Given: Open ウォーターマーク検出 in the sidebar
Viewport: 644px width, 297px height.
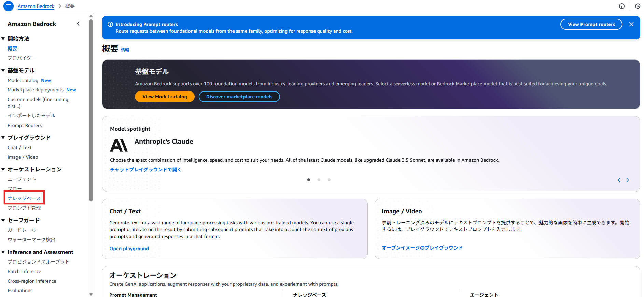Looking at the screenshot, I should pos(31,240).
